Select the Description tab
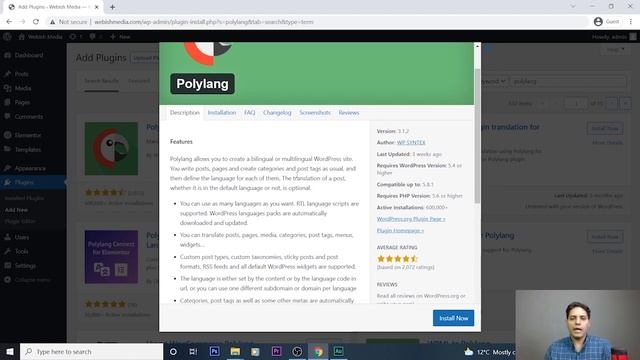The image size is (640, 360). pyautogui.click(x=184, y=113)
